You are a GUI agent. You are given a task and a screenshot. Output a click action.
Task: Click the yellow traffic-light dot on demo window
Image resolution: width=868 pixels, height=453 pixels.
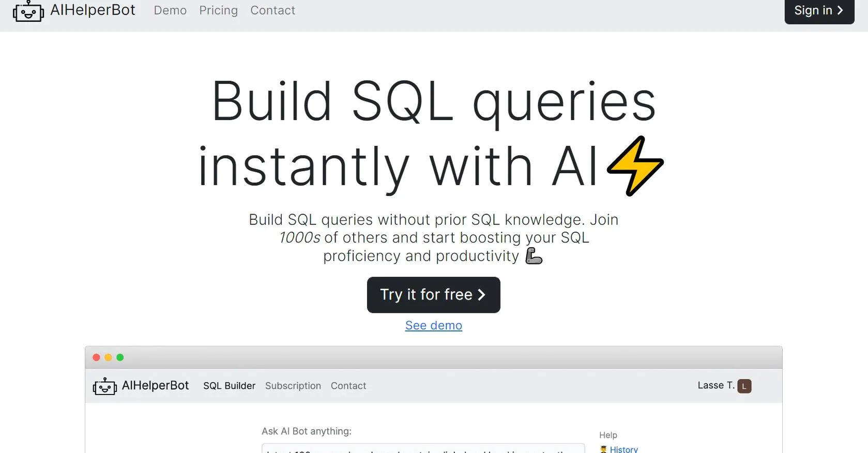coord(108,357)
